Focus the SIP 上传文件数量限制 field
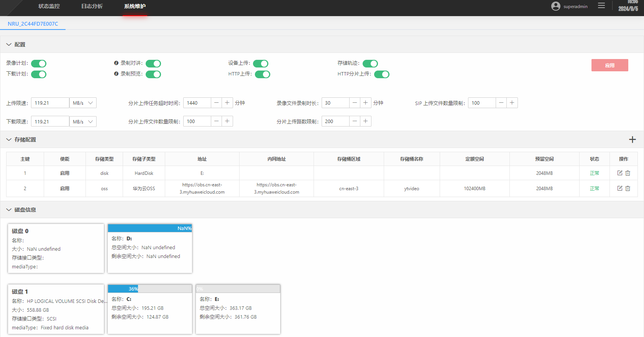This screenshot has width=644, height=337. coord(482,103)
